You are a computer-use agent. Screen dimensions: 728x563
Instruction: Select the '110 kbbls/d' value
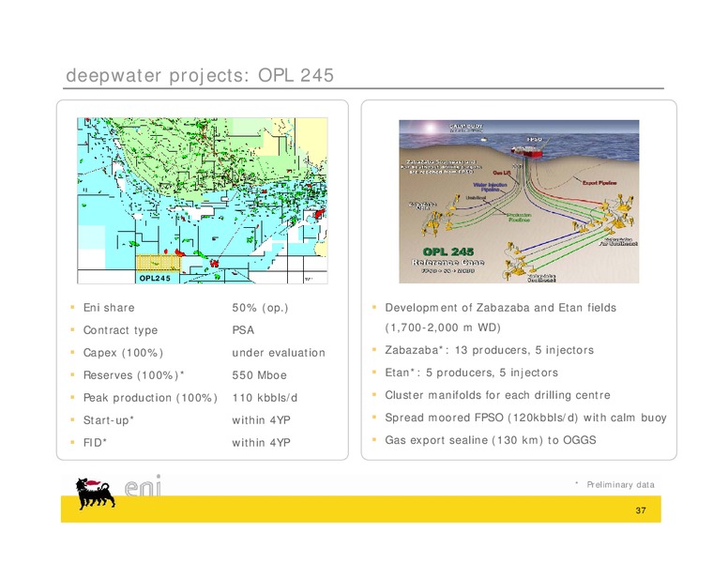tap(265, 398)
